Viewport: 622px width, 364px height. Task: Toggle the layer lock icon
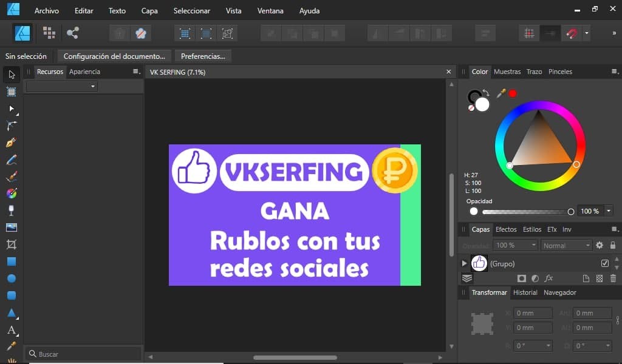613,245
